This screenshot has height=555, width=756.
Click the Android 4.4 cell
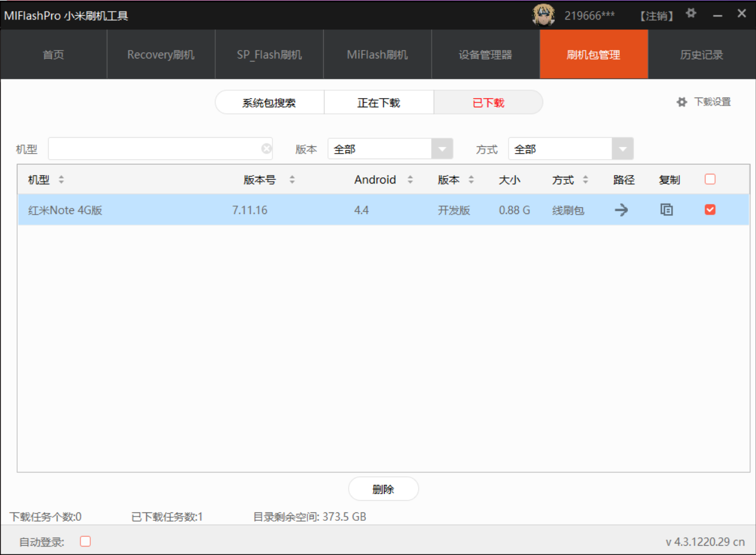pos(362,210)
